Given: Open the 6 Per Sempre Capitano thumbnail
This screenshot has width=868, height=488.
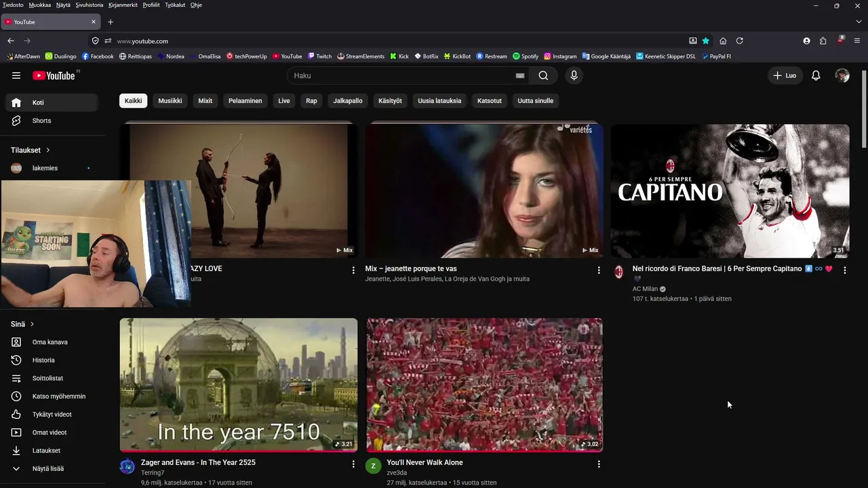Looking at the screenshot, I should pos(730,190).
